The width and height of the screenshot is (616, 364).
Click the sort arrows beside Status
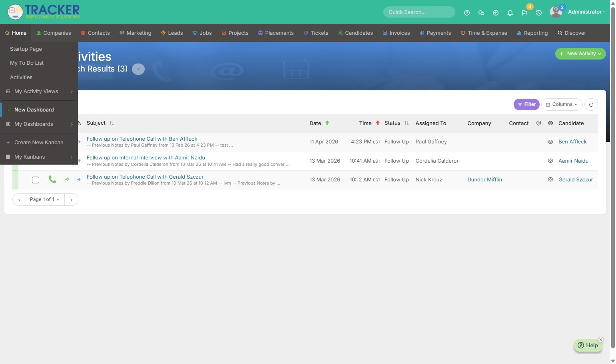point(406,123)
